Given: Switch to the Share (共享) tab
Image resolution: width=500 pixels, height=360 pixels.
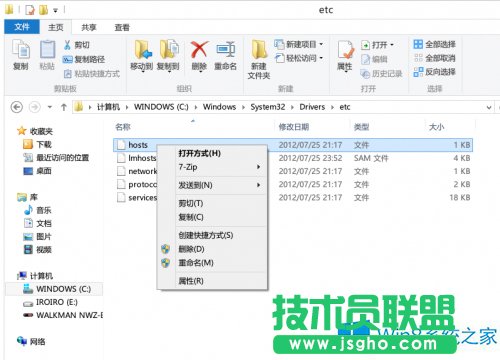Looking at the screenshot, I should [89, 27].
